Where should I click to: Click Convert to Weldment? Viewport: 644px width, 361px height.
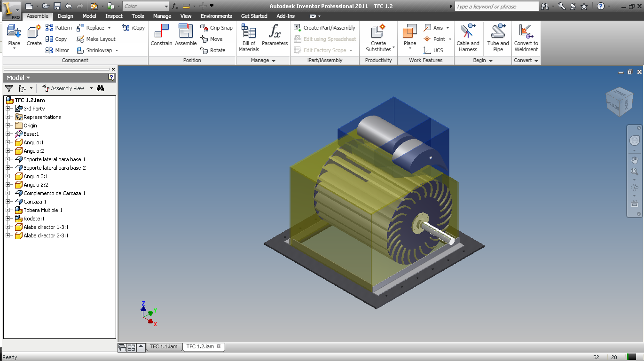click(526, 38)
